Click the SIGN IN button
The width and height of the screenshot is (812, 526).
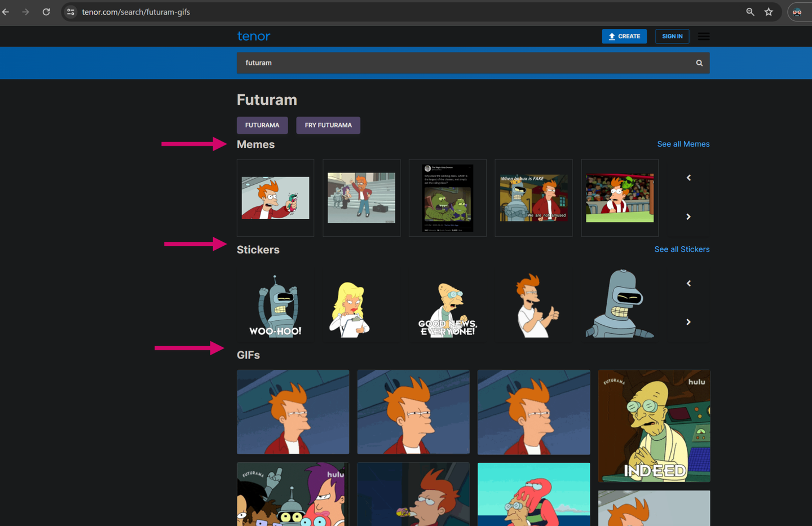(672, 36)
